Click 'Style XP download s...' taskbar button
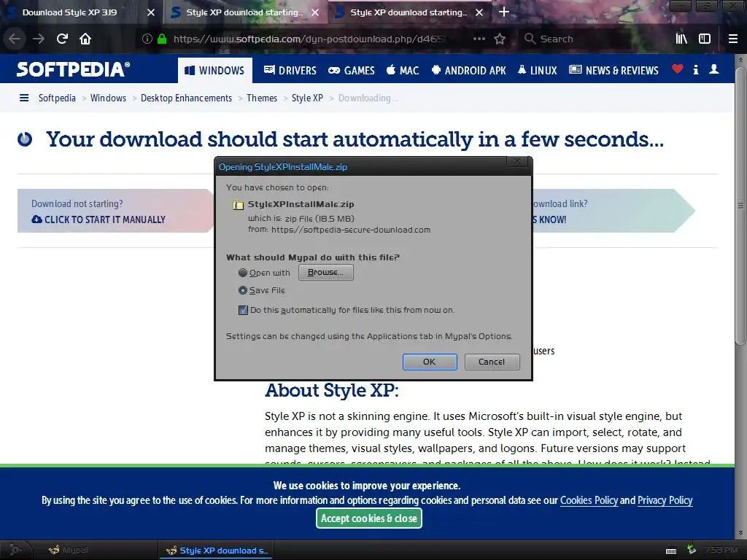This screenshot has width=747, height=560. tap(217, 551)
